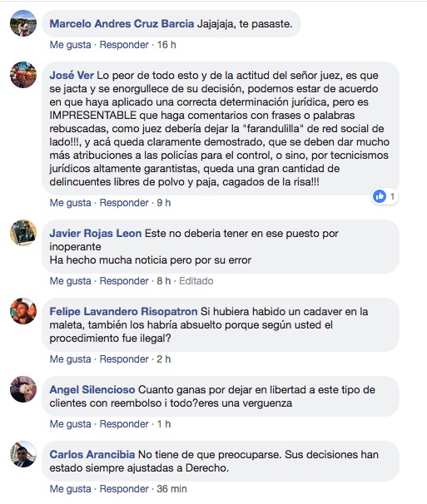Screen dimensions: 427x504
Task: Click Felipe Lavandero Risopatron's avatar
Action: click(23, 311)
